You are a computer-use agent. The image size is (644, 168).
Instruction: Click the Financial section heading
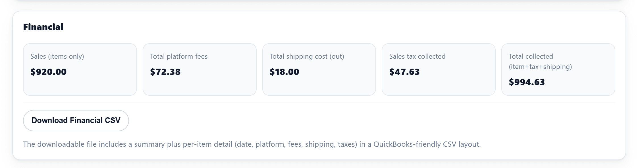point(43,27)
